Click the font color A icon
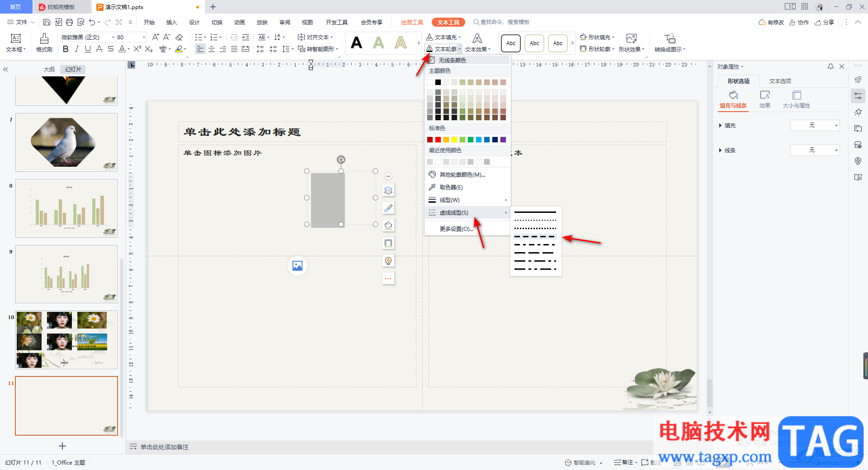Viewport: 868px width, 470px height. pyautogui.click(x=122, y=49)
